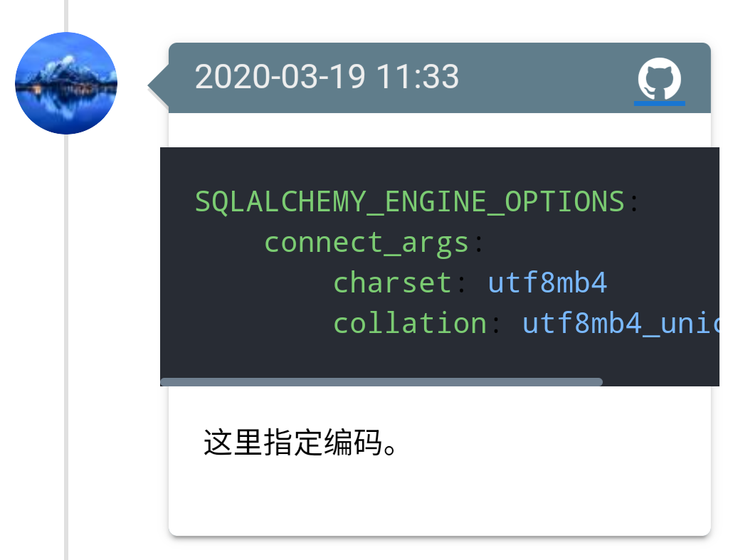Select the utf8mb4_unic truncated value
Screen dimensions: 738x560
point(621,322)
